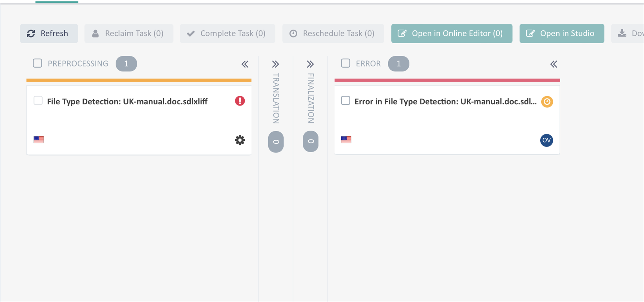
Task: Click Complete Task (0) button
Action: (228, 34)
